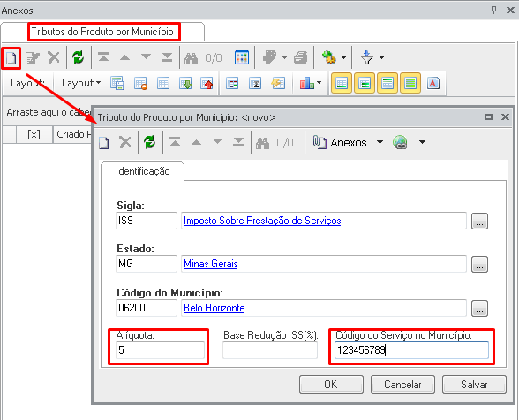Expand the puzzle icon dropdown arrow
Image resolution: width=519 pixels, height=420 pixels.
click(284, 57)
